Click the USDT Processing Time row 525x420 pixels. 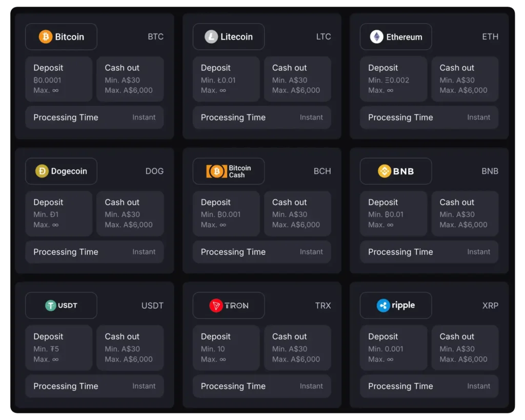[94, 386]
